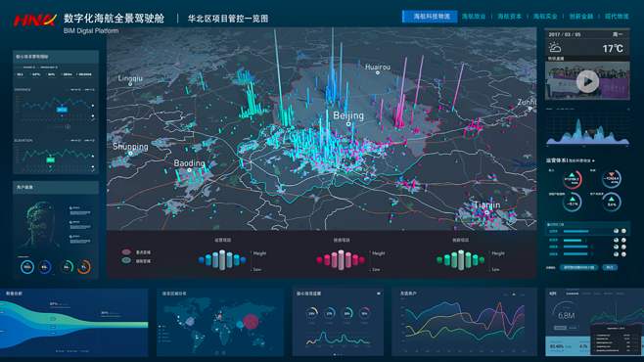The height and width of the screenshot is (362, 644).
Task: Toggle the green oval legend item
Action: pos(126,260)
